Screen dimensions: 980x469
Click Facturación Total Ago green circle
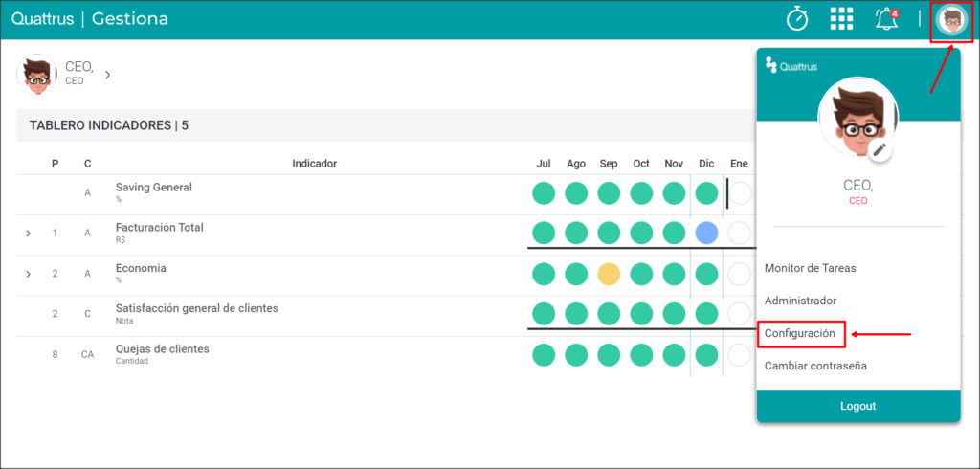point(576,234)
